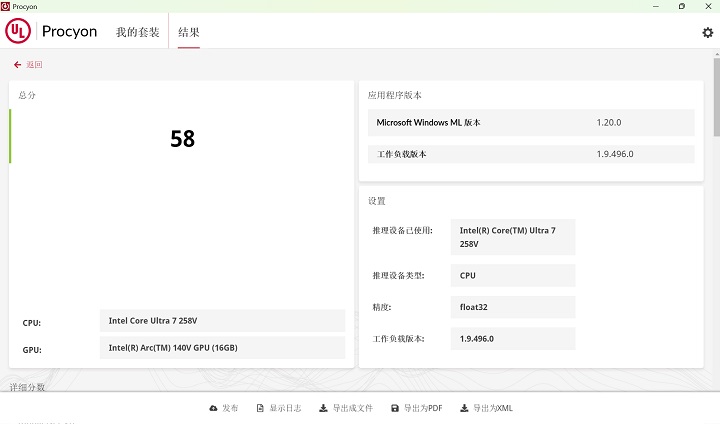Click the 总分 heading

tap(27, 95)
